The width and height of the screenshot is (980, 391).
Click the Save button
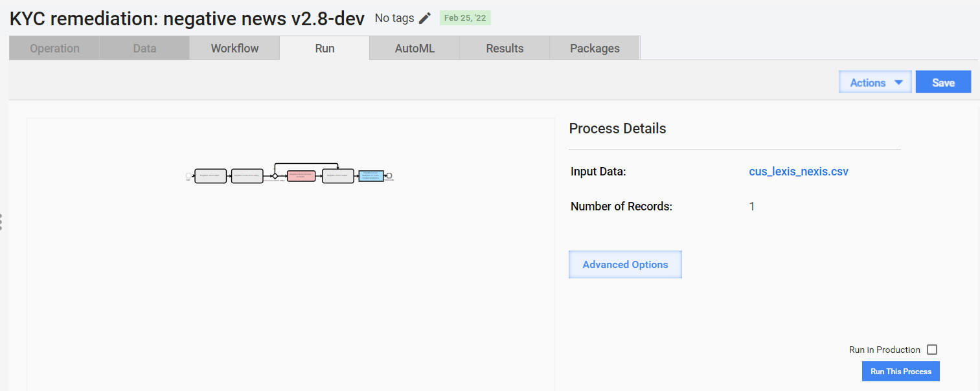pyautogui.click(x=943, y=82)
